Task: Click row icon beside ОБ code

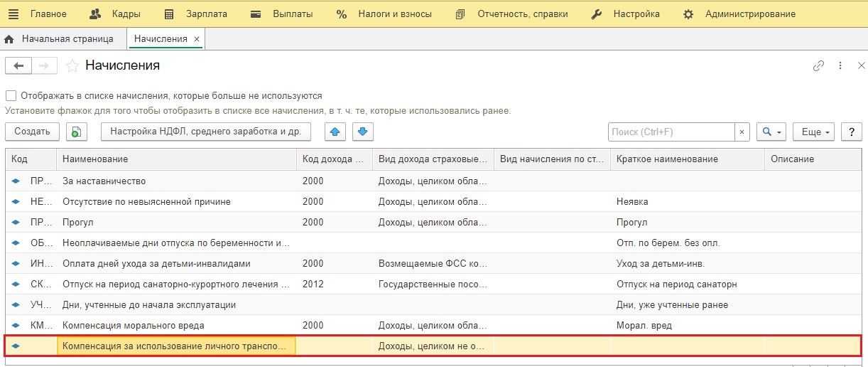Action: [16, 243]
